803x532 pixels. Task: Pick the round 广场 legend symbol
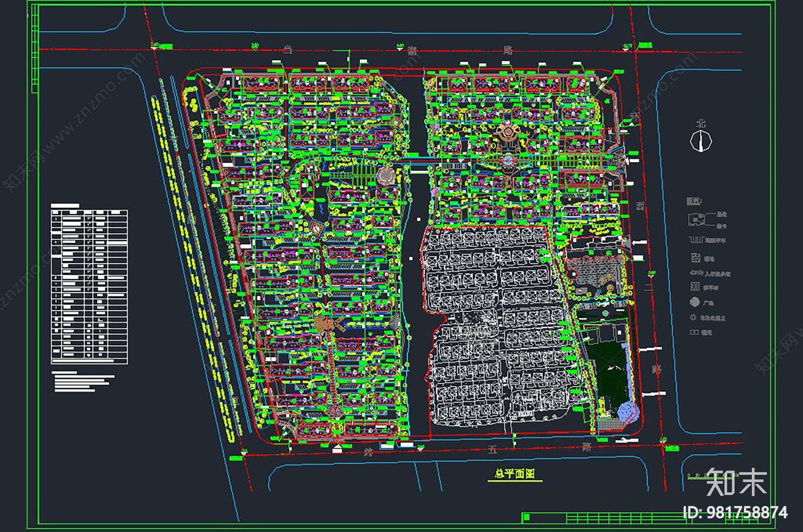[x=695, y=302]
